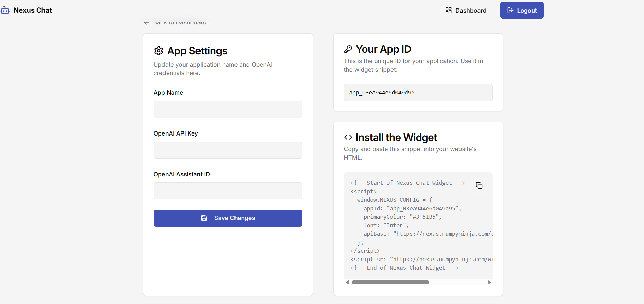644x304 pixels.
Task: Focus the OpenAI API Key input field
Action: [x=228, y=150]
